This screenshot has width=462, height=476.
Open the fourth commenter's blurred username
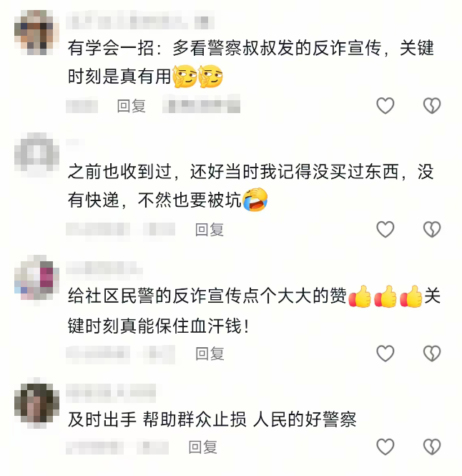[x=111, y=392]
